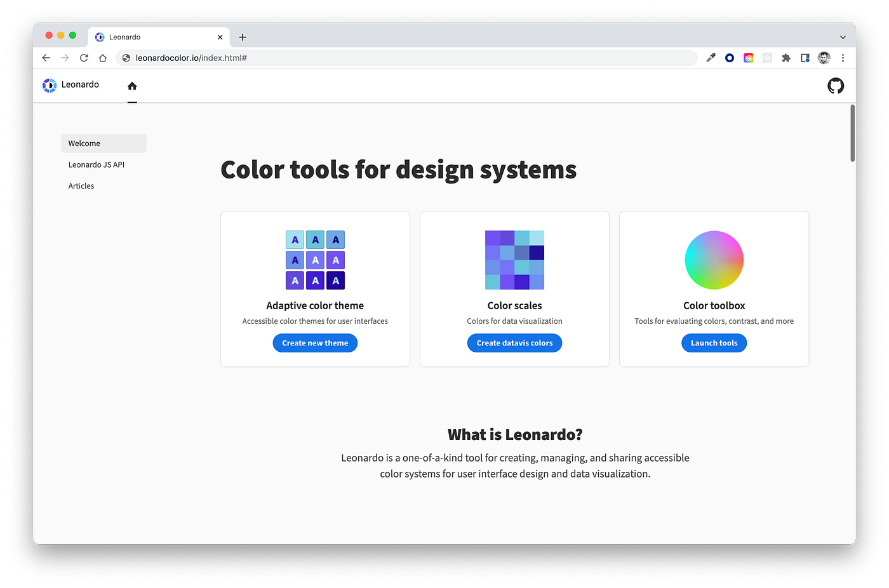Click the faded grey extension icon
This screenshot has width=889, height=588.
[767, 58]
